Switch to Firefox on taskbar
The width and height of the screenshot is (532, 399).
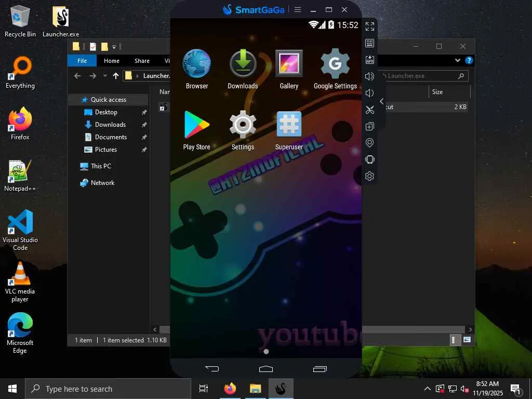(230, 389)
